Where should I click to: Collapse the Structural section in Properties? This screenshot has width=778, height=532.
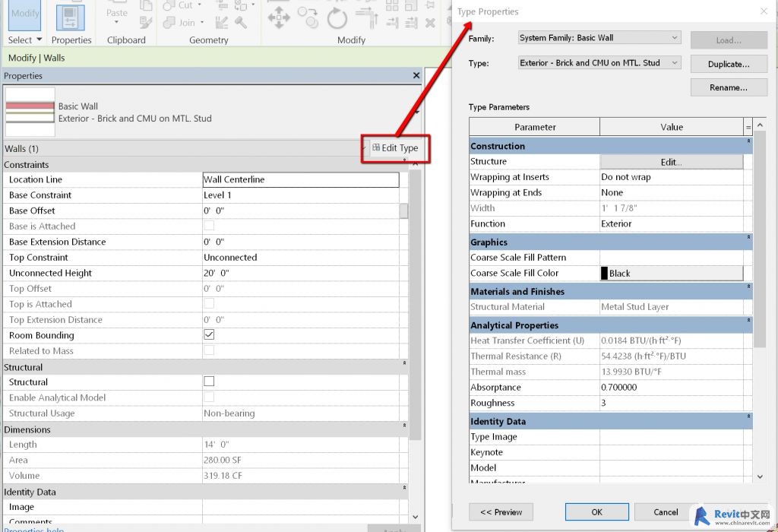point(404,363)
